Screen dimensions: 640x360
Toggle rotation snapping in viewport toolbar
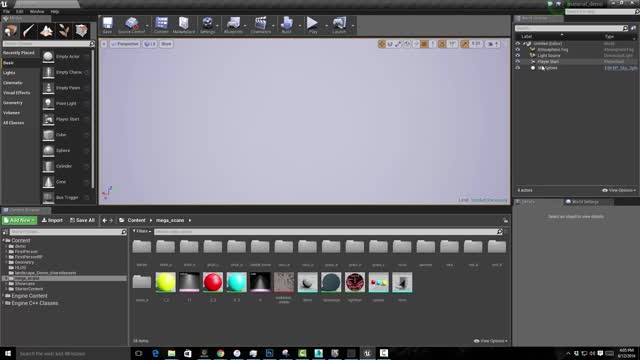click(442, 44)
